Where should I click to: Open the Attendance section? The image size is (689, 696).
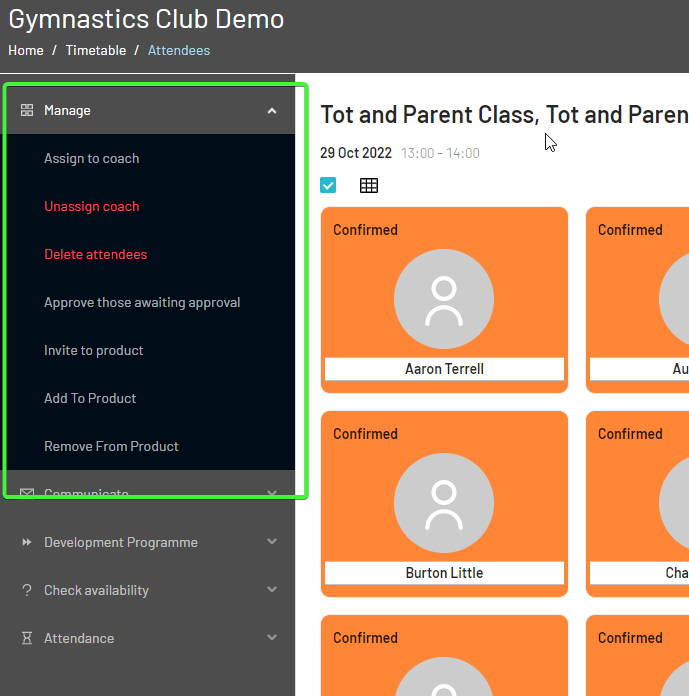coord(79,638)
